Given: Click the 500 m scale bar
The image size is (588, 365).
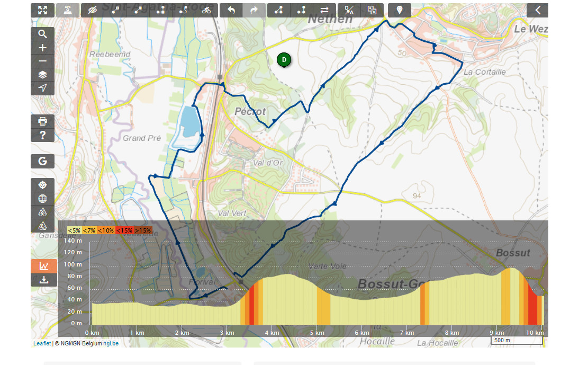Looking at the screenshot, I should tap(517, 340).
